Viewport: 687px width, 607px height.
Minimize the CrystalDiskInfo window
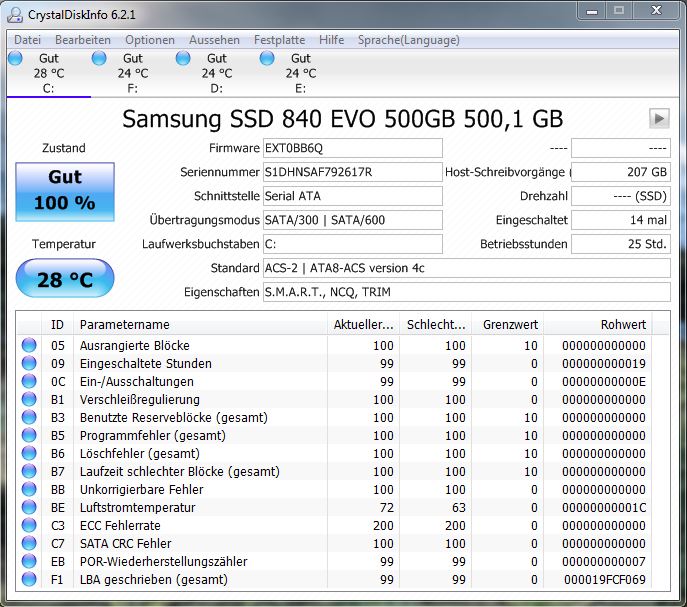[591, 11]
